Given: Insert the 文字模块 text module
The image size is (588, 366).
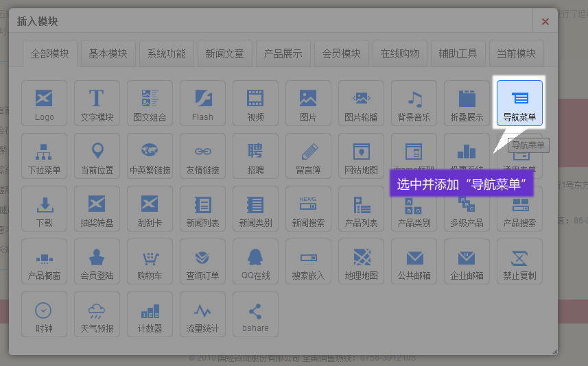Looking at the screenshot, I should pyautogui.click(x=97, y=103).
